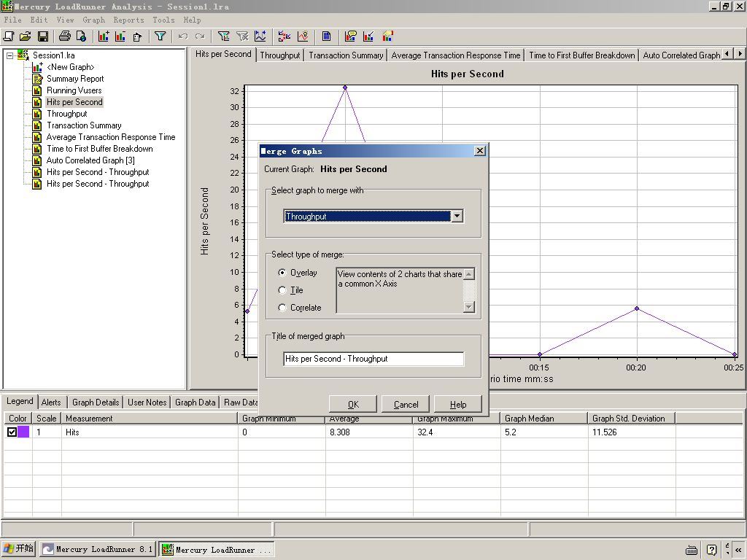The image size is (747, 560).
Task: Select Auto Correlated Graph [3] tree item
Action: tap(90, 160)
